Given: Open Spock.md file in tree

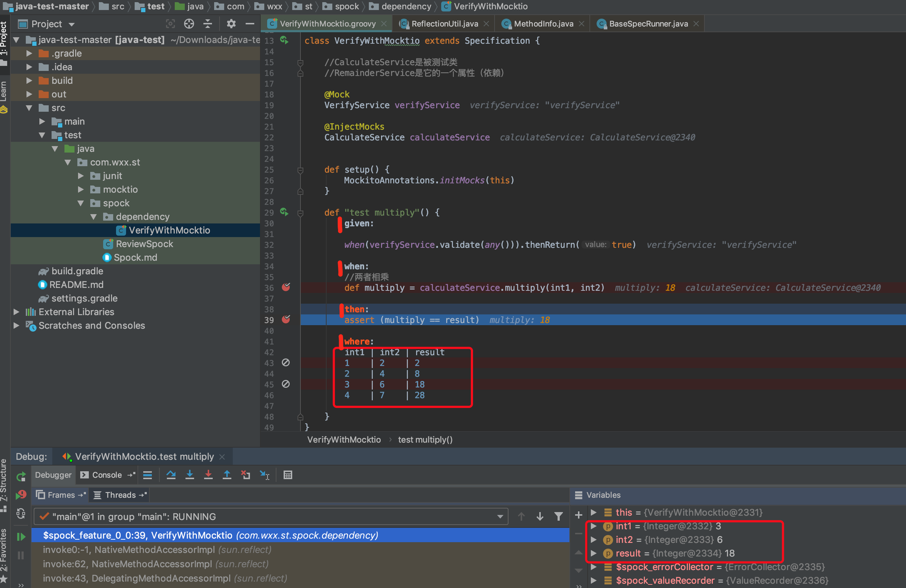Looking at the screenshot, I should point(135,257).
